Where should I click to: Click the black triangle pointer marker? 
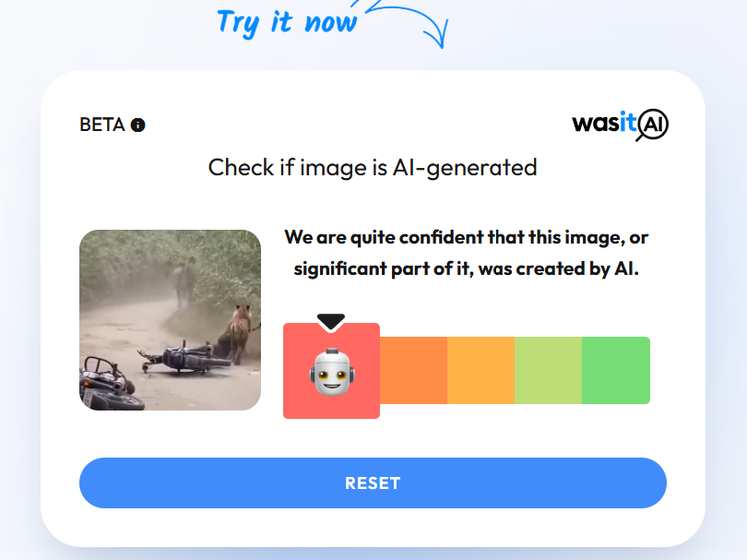tap(331, 322)
